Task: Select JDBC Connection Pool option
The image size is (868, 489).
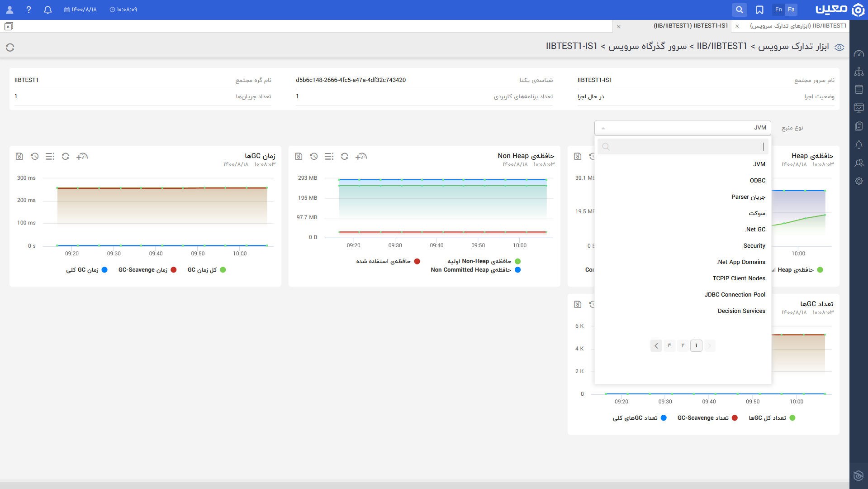Action: [x=683, y=295]
